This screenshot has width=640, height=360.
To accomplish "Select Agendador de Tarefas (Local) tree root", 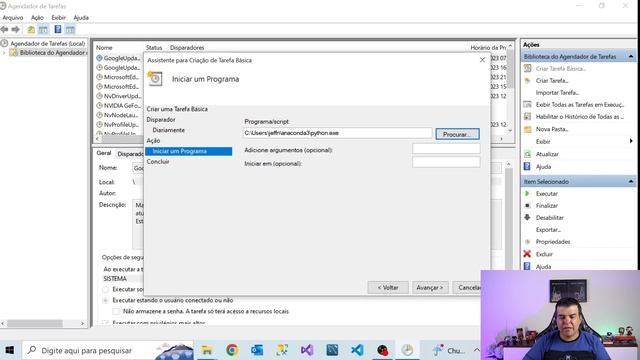I will 47,43.
